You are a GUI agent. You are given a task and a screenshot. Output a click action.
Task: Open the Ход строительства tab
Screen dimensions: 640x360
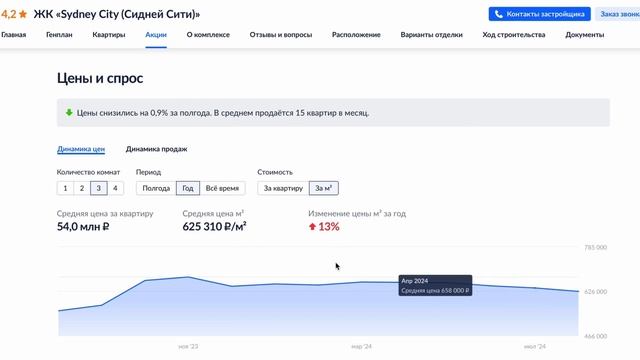(514, 35)
